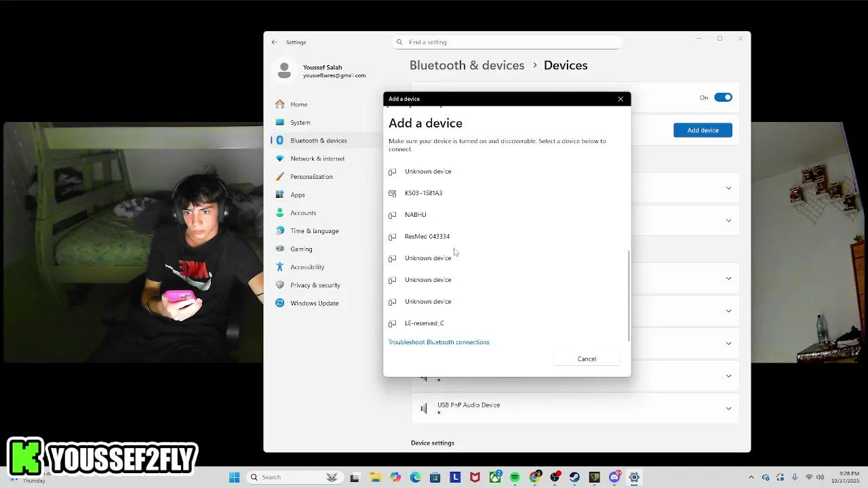The height and width of the screenshot is (488, 868).
Task: Turn off the Bluetooth On toggle
Action: pyautogui.click(x=724, y=98)
